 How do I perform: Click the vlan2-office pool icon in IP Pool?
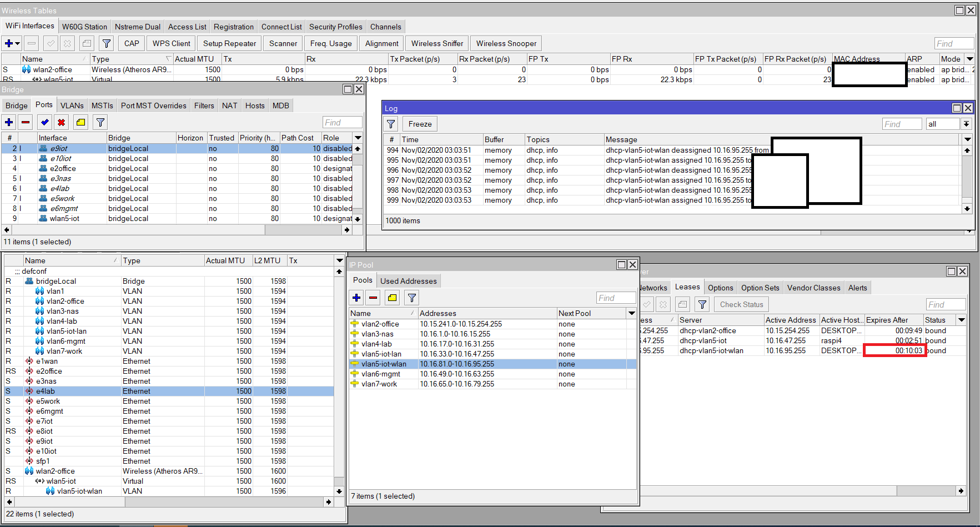coord(355,324)
